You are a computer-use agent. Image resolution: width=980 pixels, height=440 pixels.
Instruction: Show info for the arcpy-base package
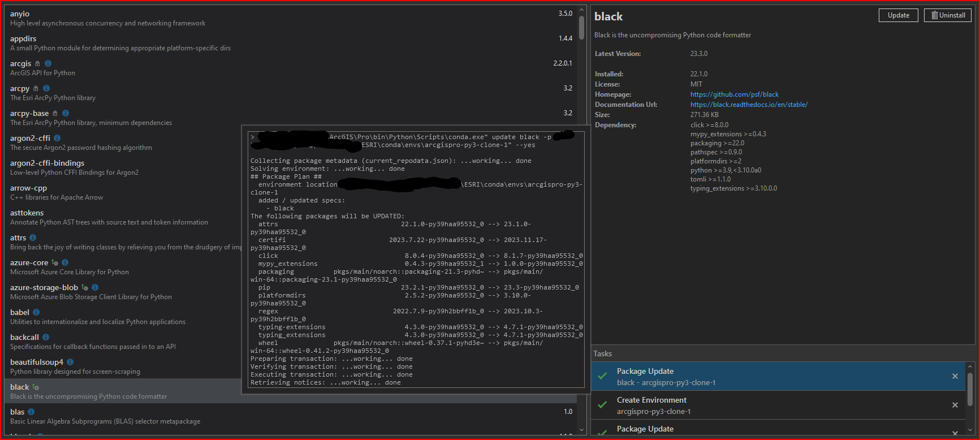[x=66, y=113]
